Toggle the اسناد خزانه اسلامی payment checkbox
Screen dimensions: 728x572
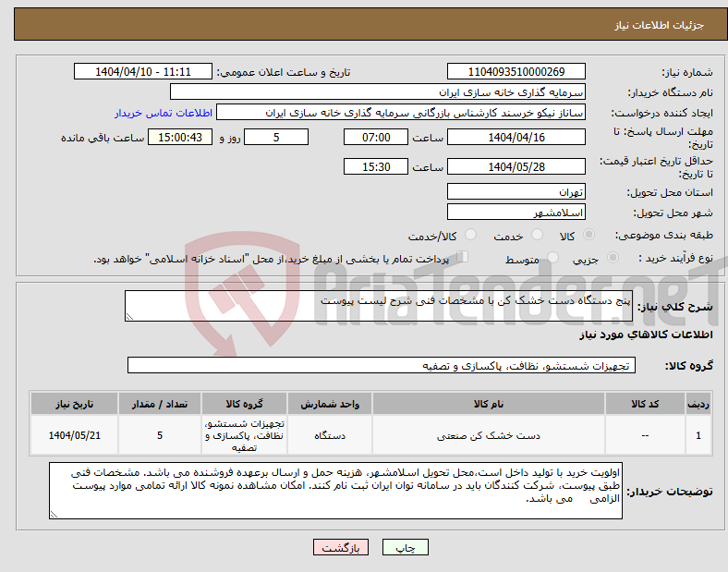[463, 257]
